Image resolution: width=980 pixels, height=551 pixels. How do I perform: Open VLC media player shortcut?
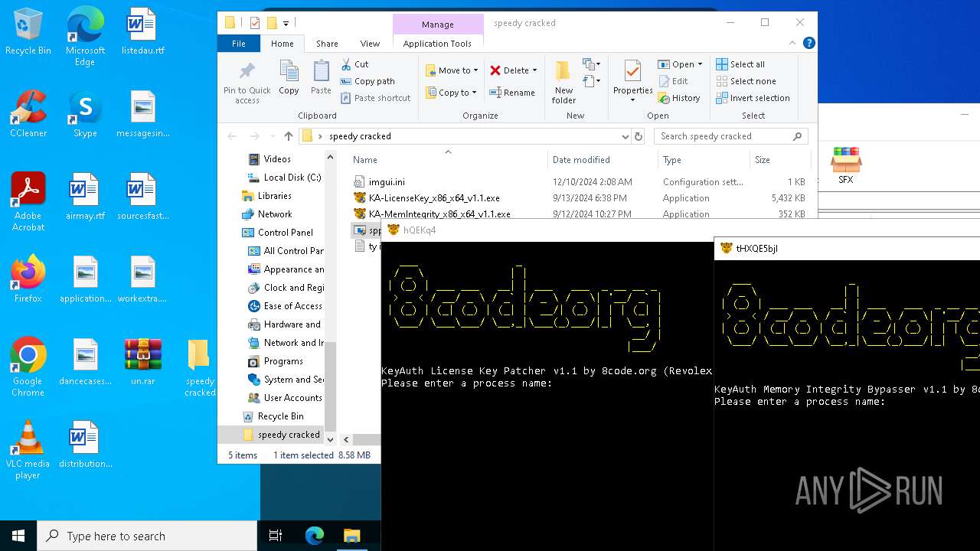point(28,450)
